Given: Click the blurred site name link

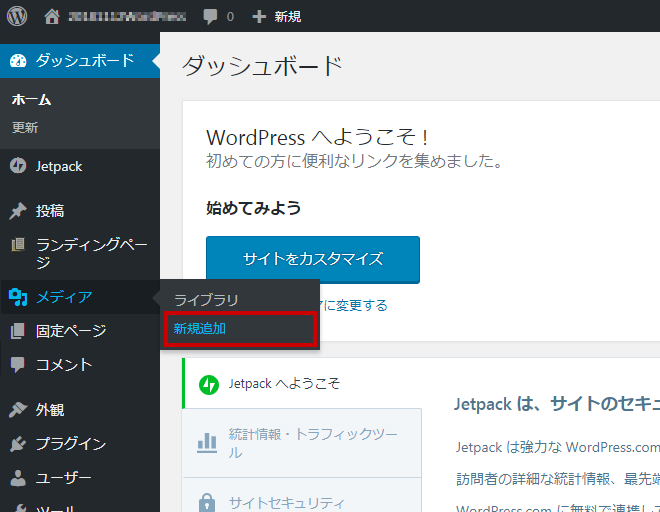Looking at the screenshot, I should pyautogui.click(x=127, y=16).
